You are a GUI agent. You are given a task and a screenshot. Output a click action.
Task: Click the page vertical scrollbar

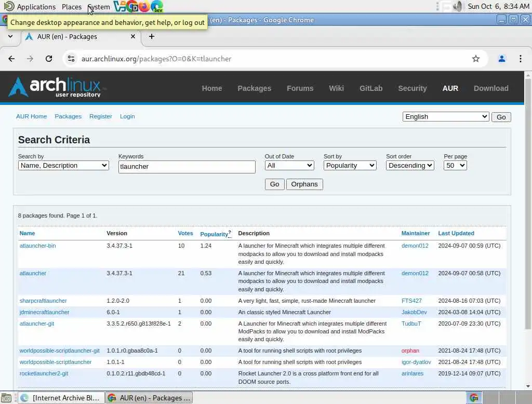528,204
